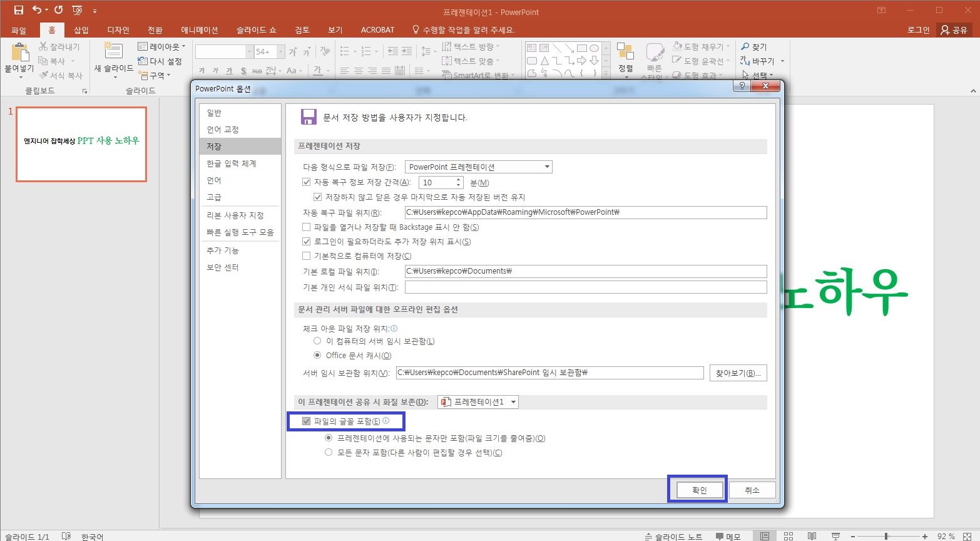Click the Redo icon in quick access toolbar
Viewport: 980px width, 541px height.
[x=58, y=10]
